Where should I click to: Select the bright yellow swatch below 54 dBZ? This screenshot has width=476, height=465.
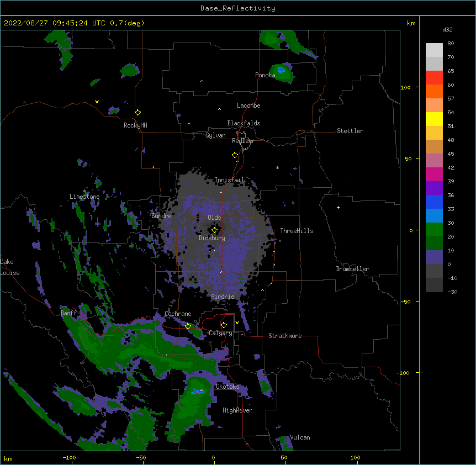434,119
